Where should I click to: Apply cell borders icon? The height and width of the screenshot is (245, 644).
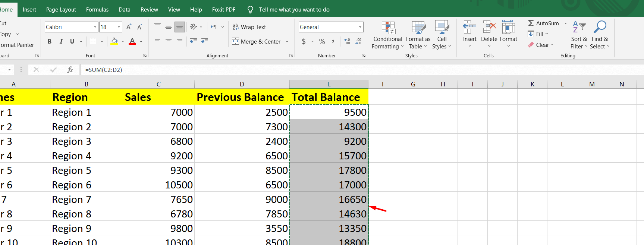click(93, 41)
